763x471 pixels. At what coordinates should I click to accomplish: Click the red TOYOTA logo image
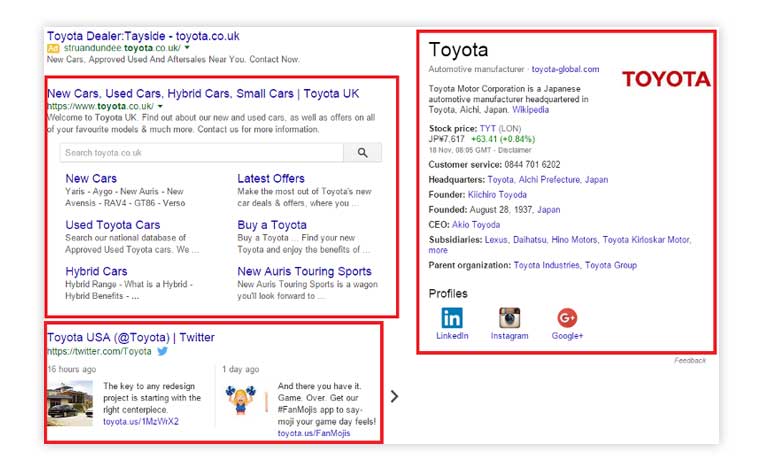coord(666,79)
